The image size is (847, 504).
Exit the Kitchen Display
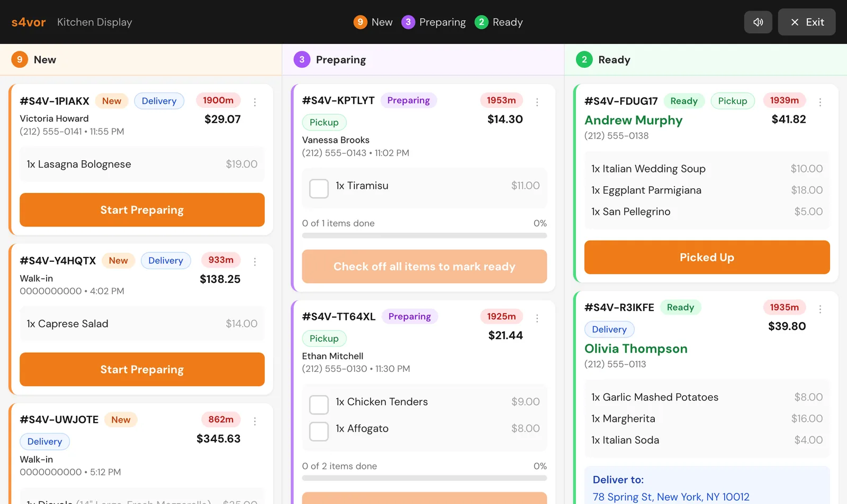pyautogui.click(x=806, y=22)
